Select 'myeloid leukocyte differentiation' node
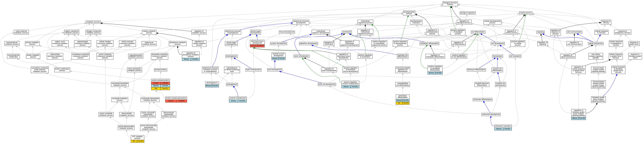The image size is (644, 144). coord(482,84)
